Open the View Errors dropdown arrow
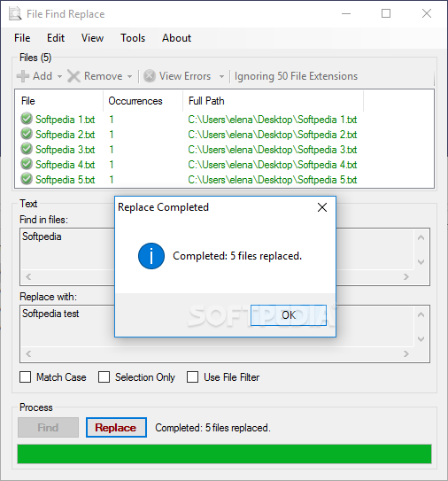448x481 pixels. [x=221, y=76]
